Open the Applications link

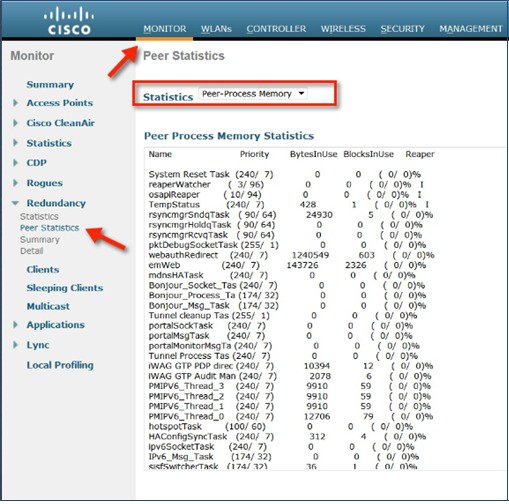pos(56,325)
